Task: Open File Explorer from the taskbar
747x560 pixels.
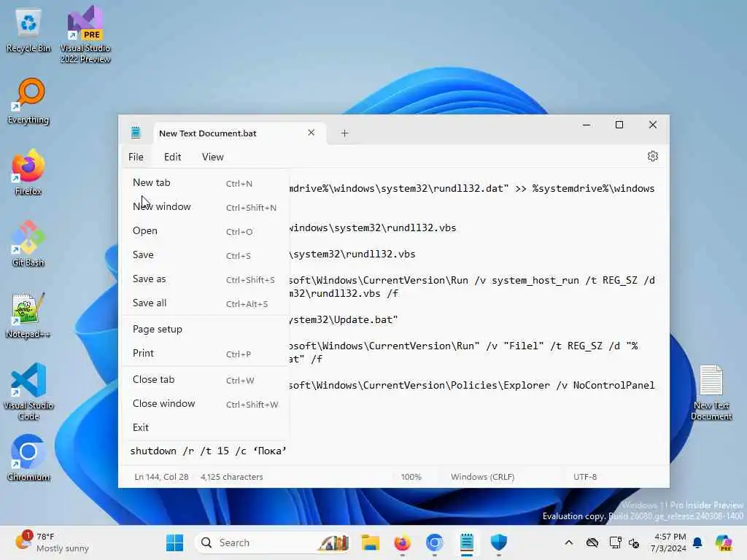Action: (370, 542)
